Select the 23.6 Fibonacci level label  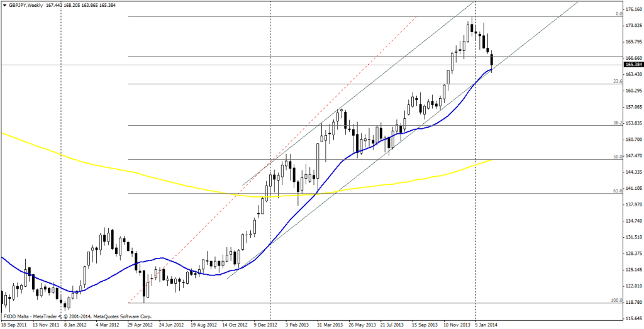coord(618,81)
